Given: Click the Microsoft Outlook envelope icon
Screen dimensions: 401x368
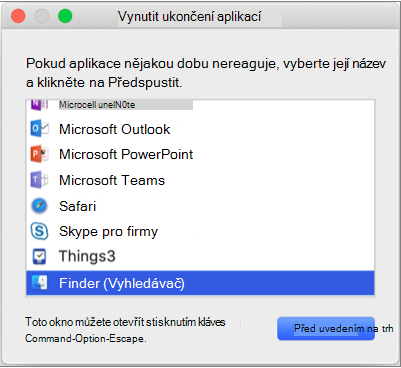Looking at the screenshot, I should coord(39,129).
